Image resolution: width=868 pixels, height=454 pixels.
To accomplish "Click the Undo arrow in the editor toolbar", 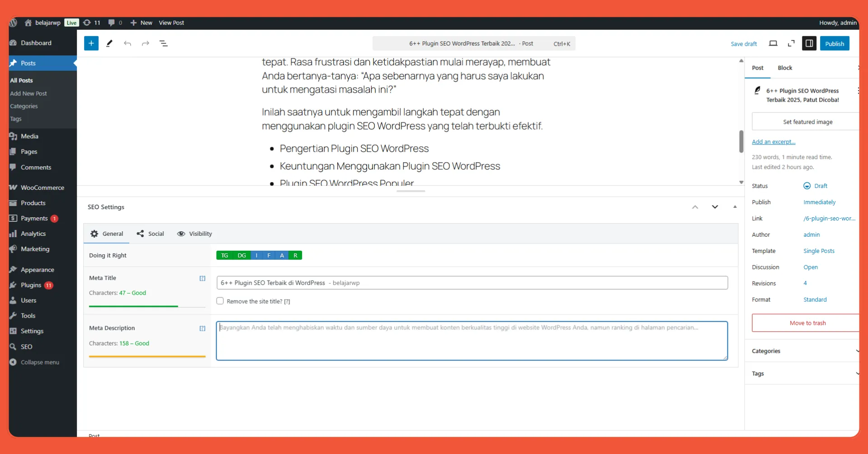I will pos(127,43).
